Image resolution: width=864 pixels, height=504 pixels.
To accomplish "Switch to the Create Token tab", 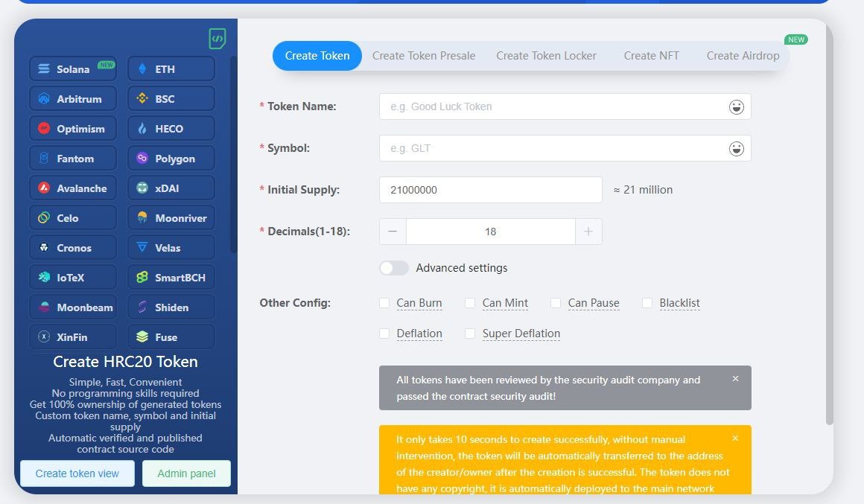I will click(x=317, y=56).
